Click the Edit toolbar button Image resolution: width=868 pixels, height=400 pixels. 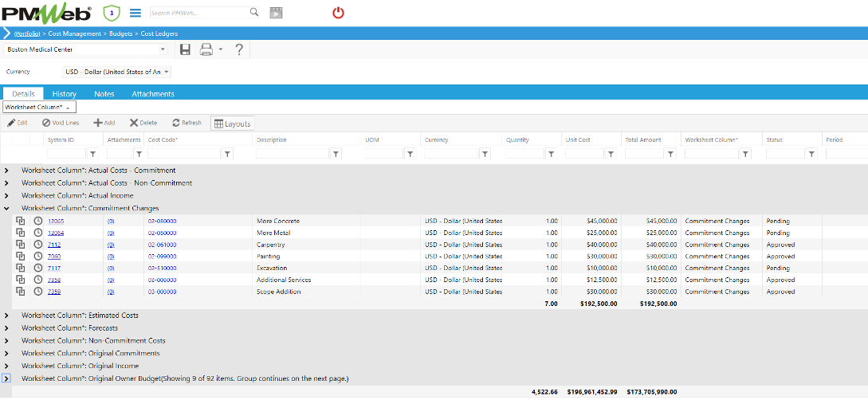[18, 123]
